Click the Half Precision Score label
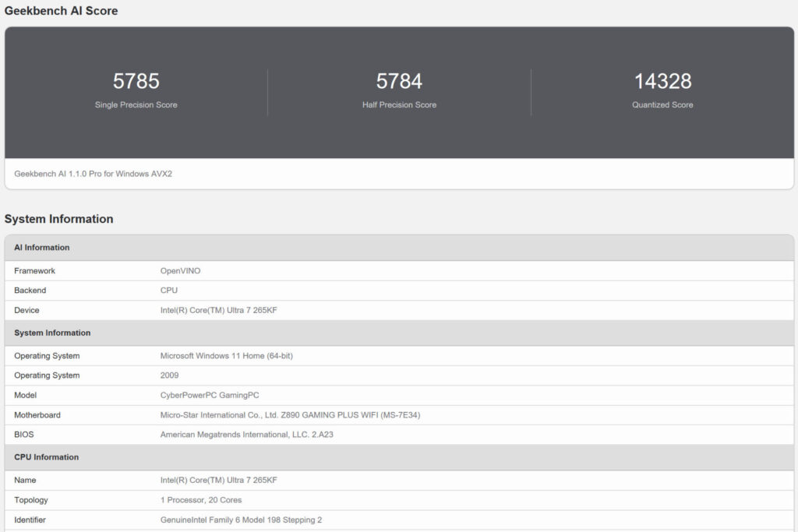 tap(399, 105)
